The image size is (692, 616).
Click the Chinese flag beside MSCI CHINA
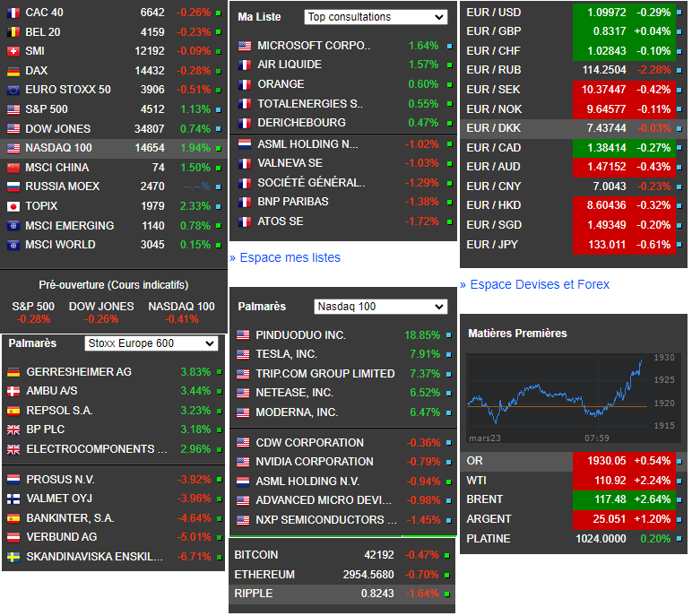point(13,168)
